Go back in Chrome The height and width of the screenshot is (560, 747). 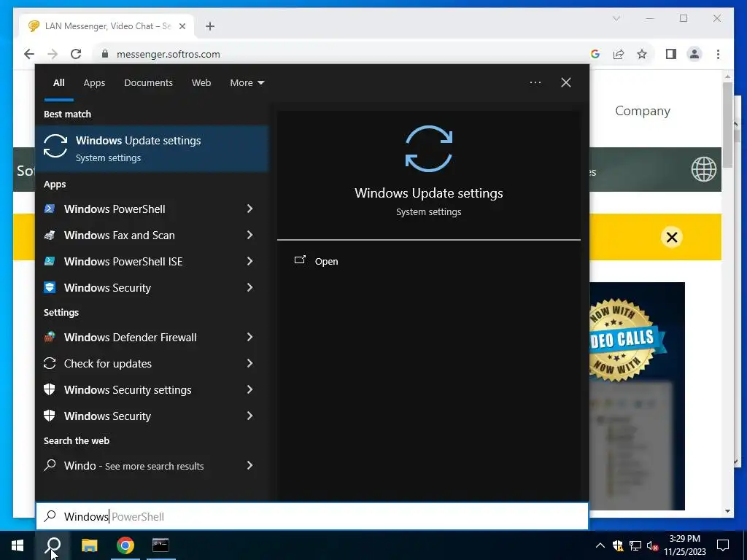click(29, 54)
